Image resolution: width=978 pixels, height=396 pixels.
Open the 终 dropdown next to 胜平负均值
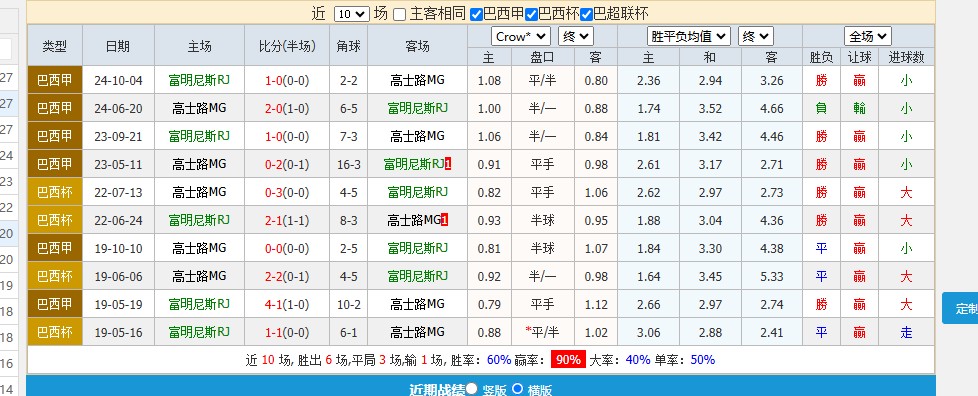[756, 36]
